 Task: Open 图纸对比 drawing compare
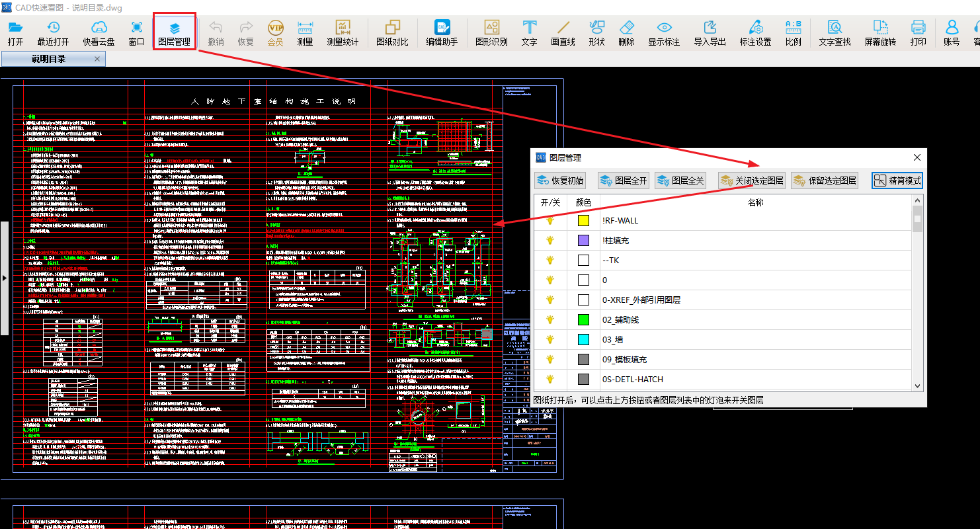point(392,33)
